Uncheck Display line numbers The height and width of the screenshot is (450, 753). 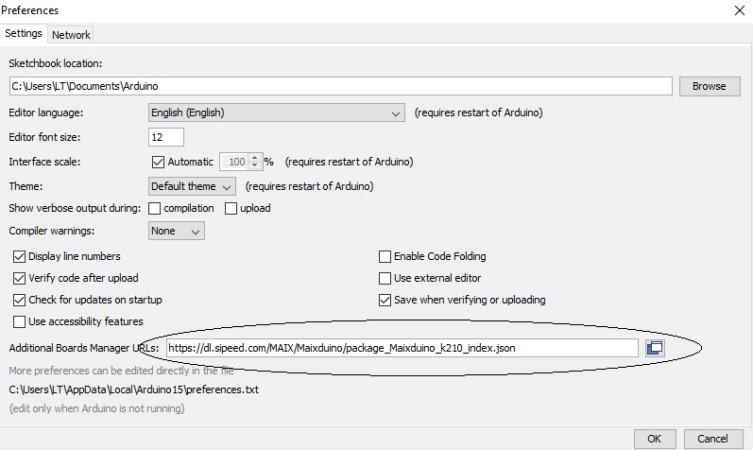coord(19,256)
